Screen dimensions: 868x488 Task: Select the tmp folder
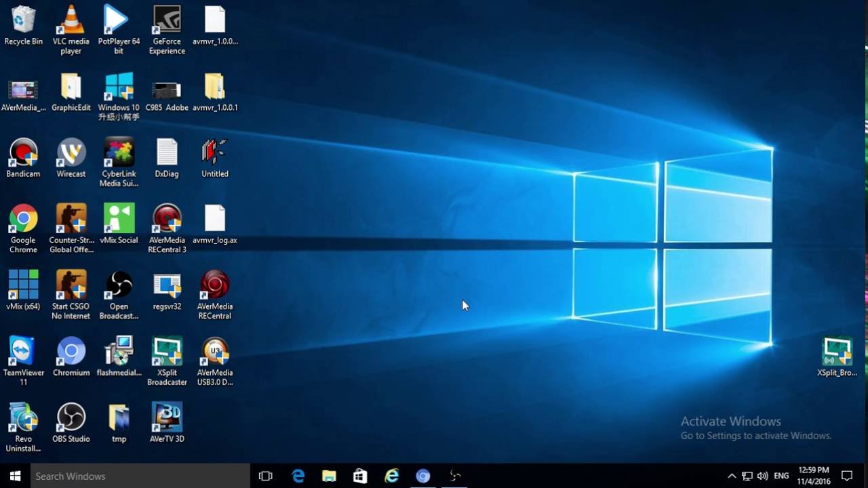[119, 423]
